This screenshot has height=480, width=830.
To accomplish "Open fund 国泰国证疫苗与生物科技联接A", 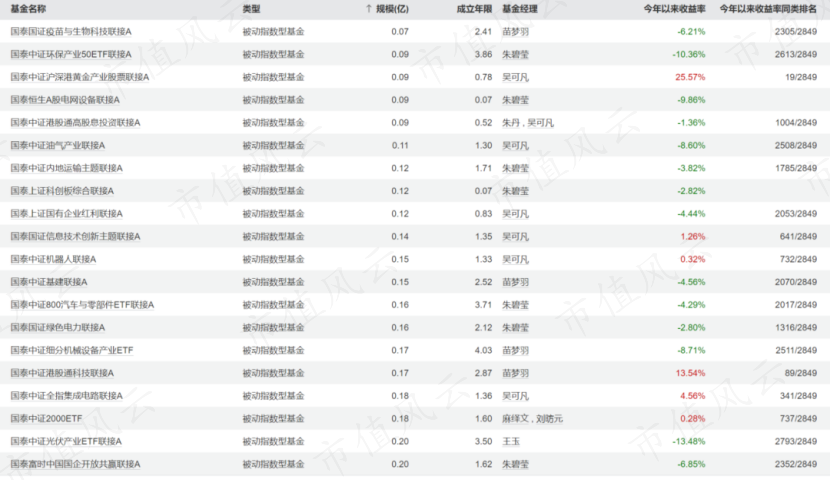I will click(x=71, y=31).
